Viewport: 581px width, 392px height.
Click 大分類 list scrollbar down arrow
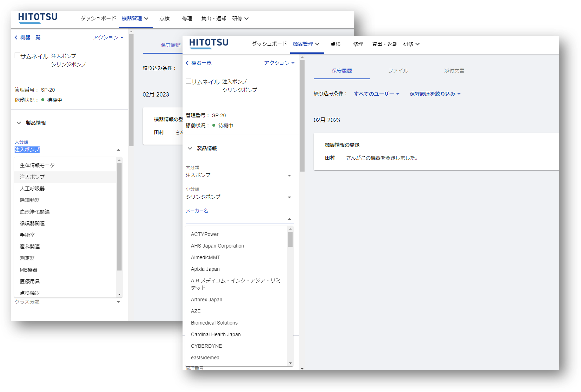[119, 294]
